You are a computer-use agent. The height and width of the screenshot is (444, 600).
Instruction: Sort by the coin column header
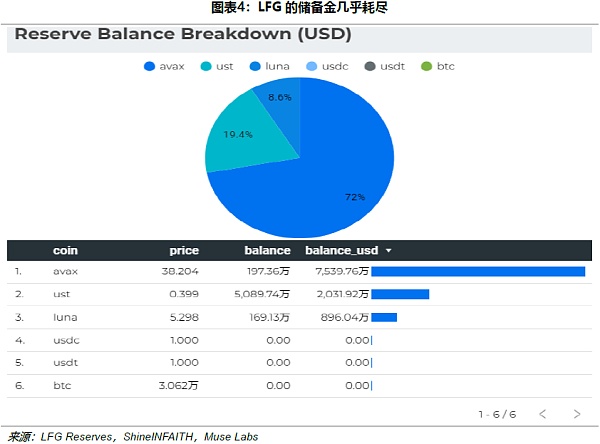tap(65, 250)
